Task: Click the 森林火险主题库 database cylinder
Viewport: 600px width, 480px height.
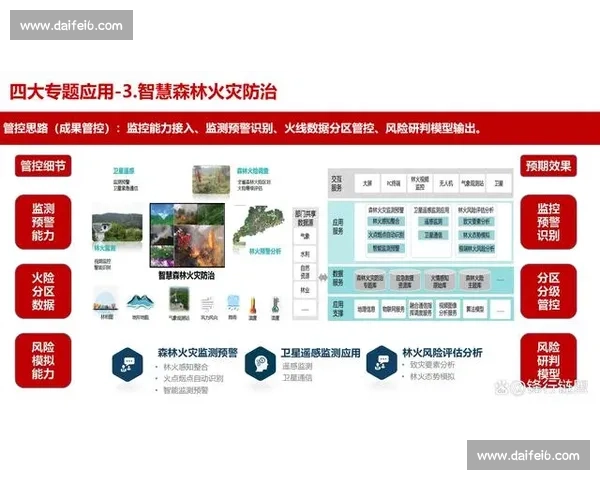Action: click(x=474, y=281)
